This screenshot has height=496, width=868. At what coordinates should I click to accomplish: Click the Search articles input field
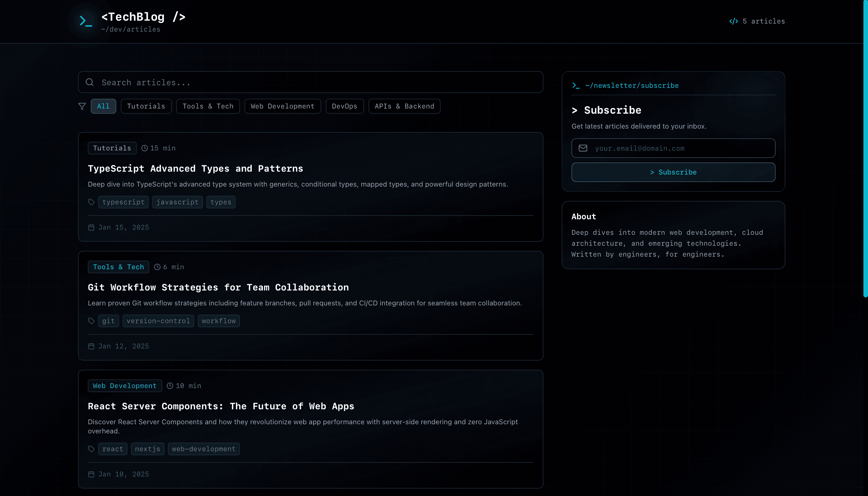[310, 82]
